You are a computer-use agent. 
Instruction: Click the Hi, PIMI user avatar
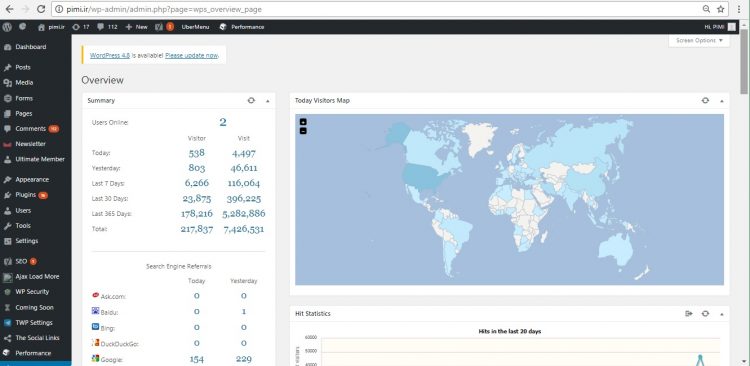coord(732,27)
